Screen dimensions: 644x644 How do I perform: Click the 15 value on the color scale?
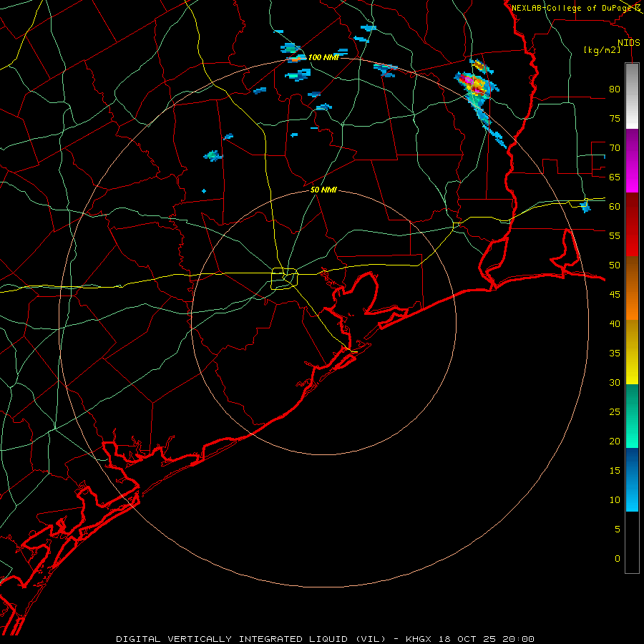615,470
